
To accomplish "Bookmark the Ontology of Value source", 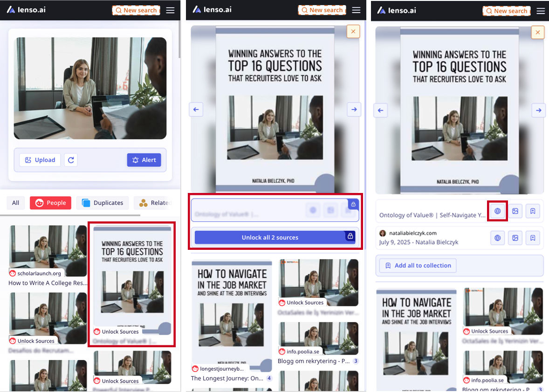I will (533, 211).
